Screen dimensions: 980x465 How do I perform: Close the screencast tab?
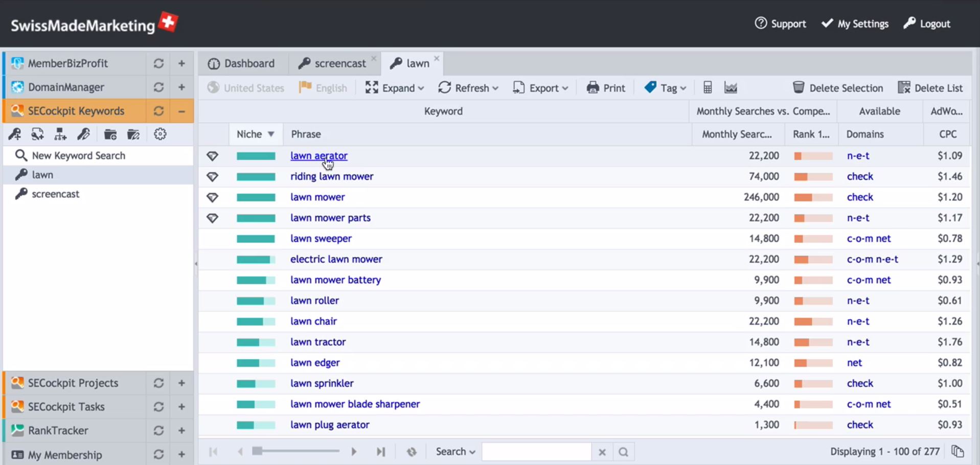pos(374,58)
